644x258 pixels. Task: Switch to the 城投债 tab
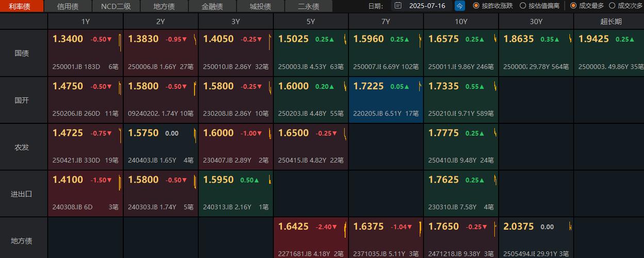click(260, 6)
